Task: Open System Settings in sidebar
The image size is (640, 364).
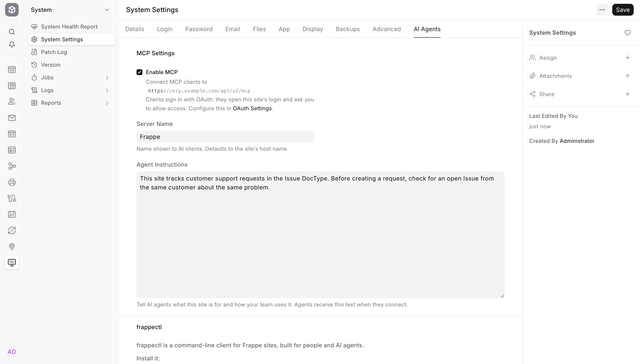Action: point(71,40)
